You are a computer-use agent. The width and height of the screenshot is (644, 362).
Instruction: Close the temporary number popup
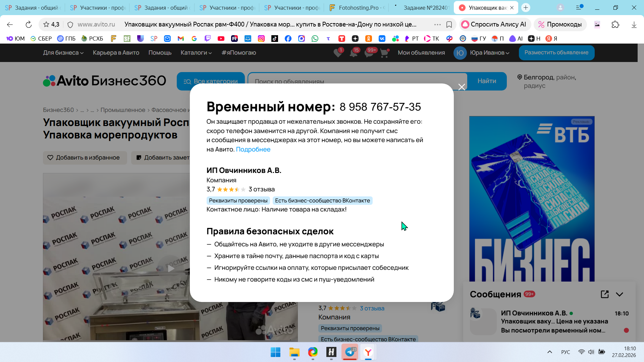[x=462, y=87]
